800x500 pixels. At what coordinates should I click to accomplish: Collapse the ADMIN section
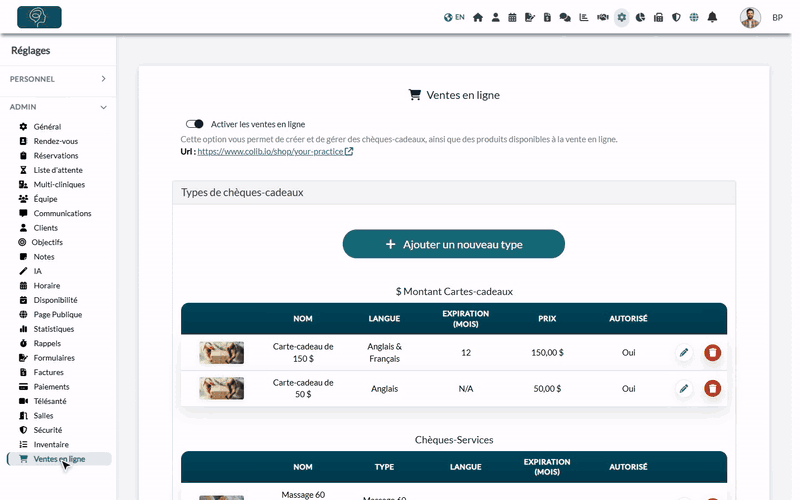(x=58, y=107)
